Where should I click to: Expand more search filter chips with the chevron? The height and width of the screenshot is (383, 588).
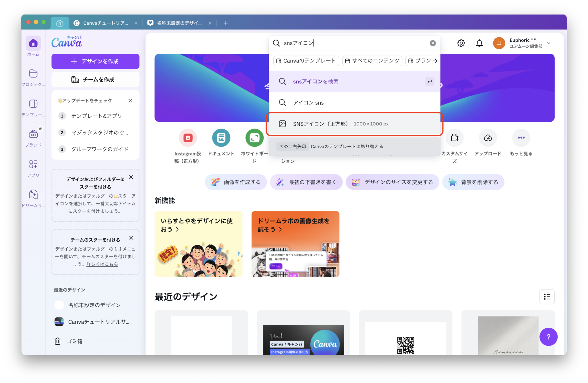(436, 61)
